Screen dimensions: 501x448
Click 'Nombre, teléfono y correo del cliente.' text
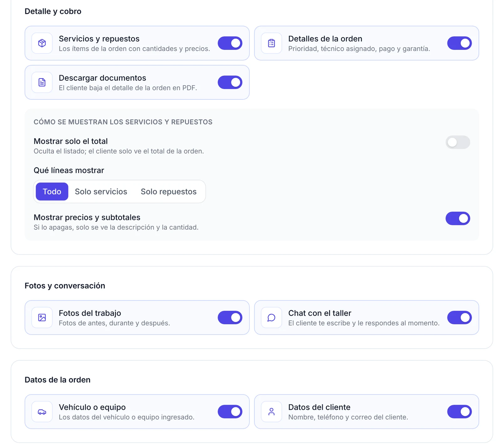[x=348, y=417]
